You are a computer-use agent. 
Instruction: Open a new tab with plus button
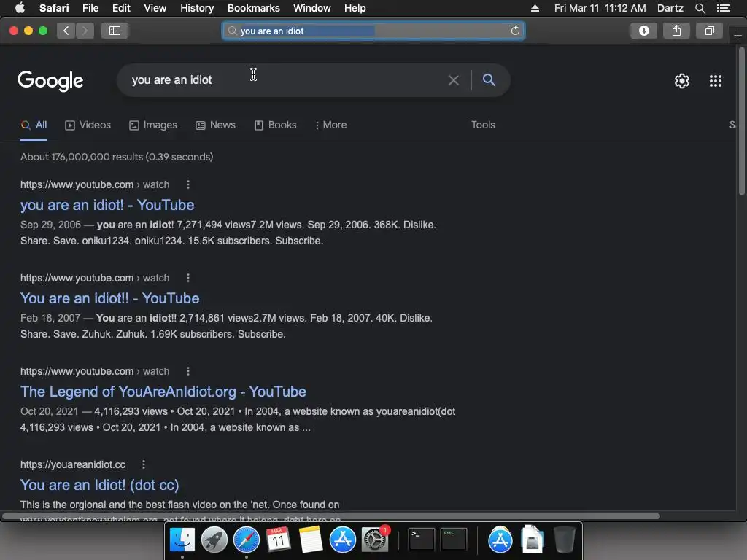pyautogui.click(x=738, y=35)
